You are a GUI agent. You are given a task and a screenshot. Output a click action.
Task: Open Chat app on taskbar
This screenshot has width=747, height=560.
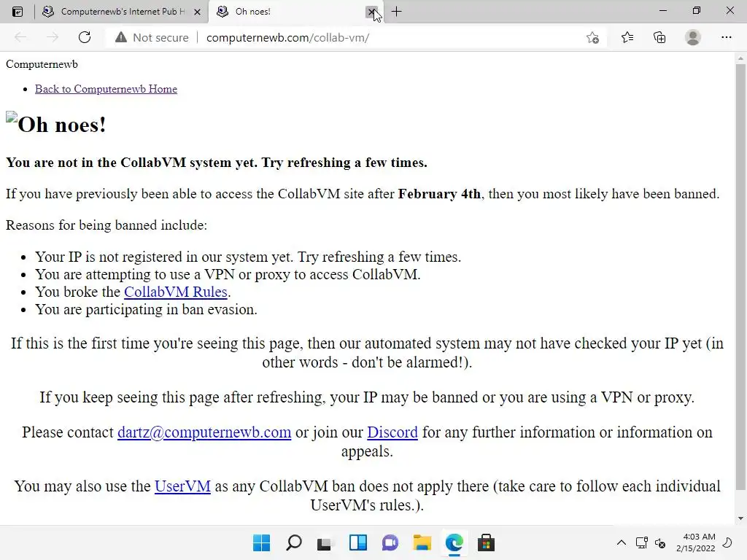click(390, 542)
